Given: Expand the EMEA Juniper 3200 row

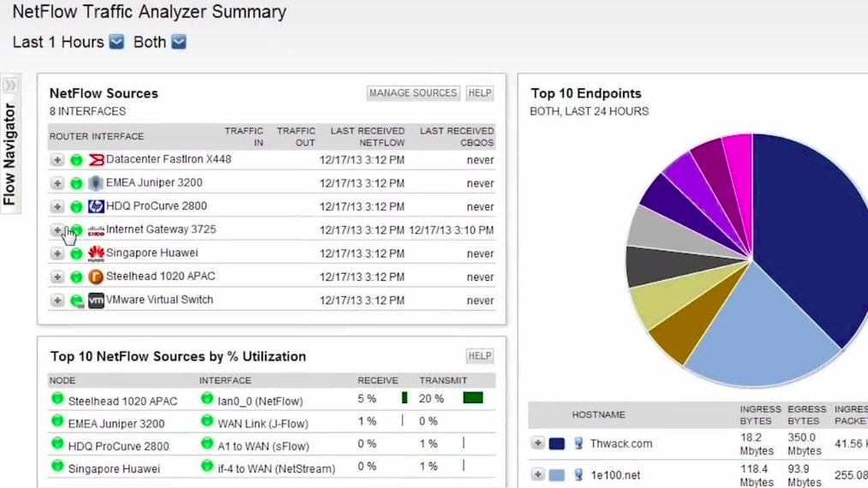Looking at the screenshot, I should [x=57, y=183].
